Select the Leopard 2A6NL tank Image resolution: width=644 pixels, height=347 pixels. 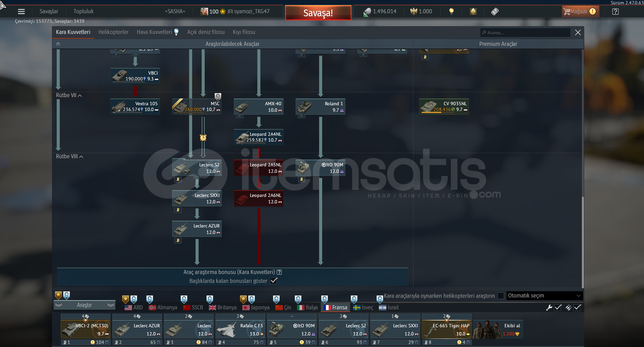click(259, 198)
